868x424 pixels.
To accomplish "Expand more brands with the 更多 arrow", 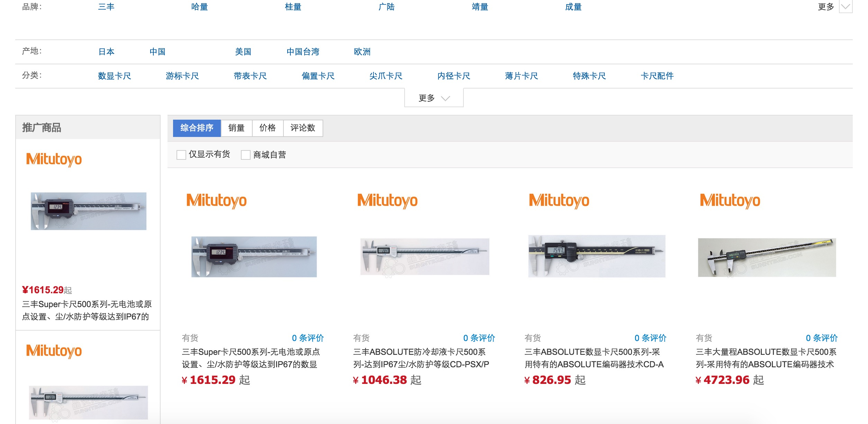I will point(846,7).
